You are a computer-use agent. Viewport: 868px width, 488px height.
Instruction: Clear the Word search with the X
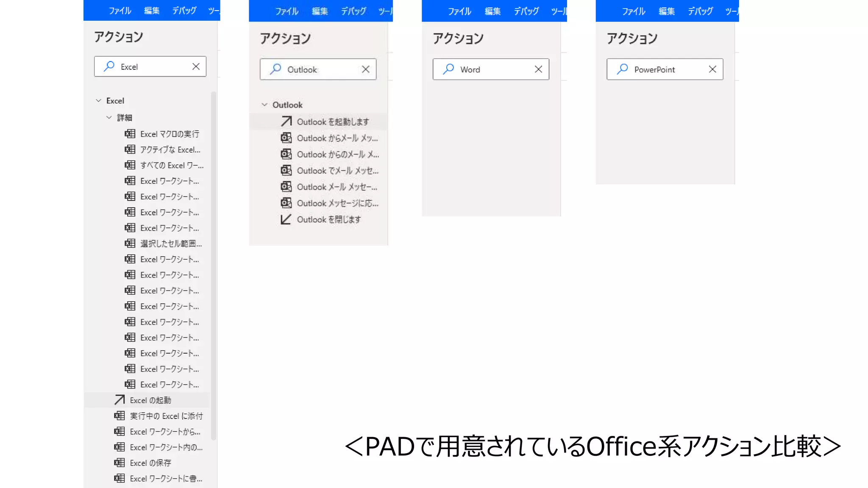538,69
